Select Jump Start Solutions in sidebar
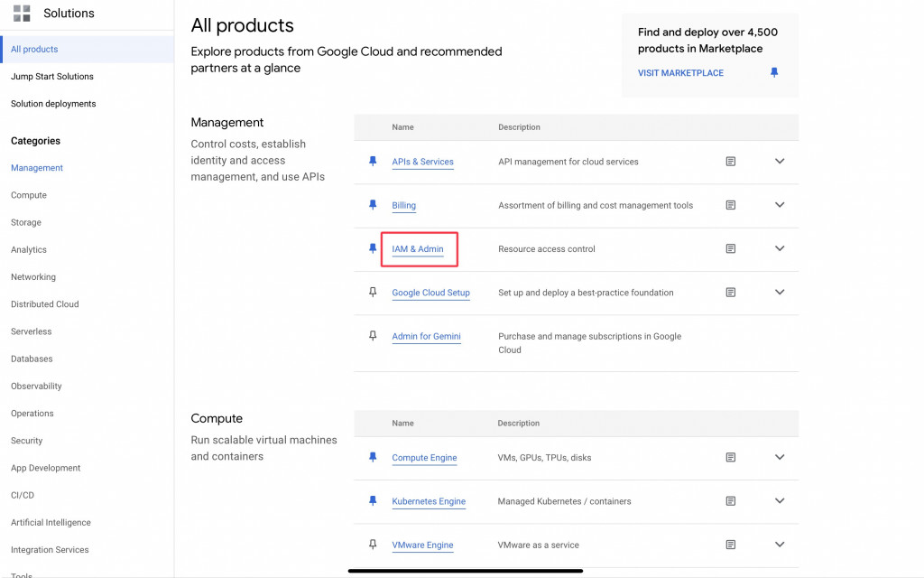Image resolution: width=924 pixels, height=578 pixels. click(52, 77)
